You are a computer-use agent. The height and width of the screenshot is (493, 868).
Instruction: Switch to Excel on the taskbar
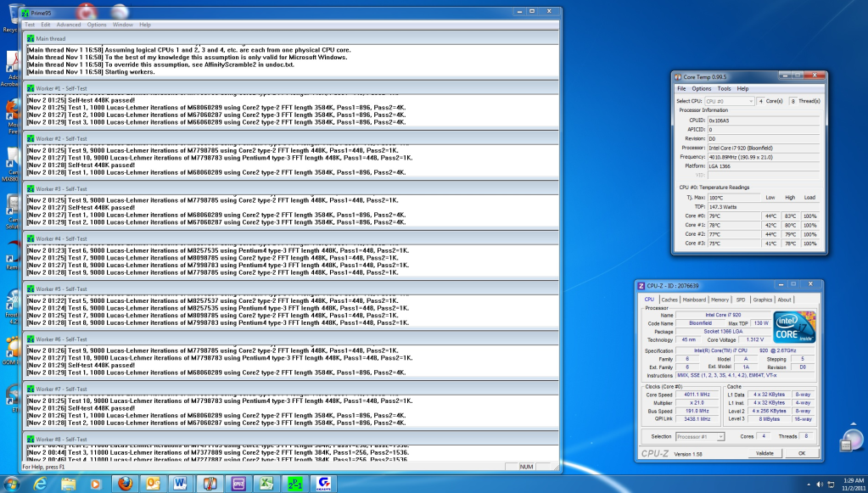266,485
